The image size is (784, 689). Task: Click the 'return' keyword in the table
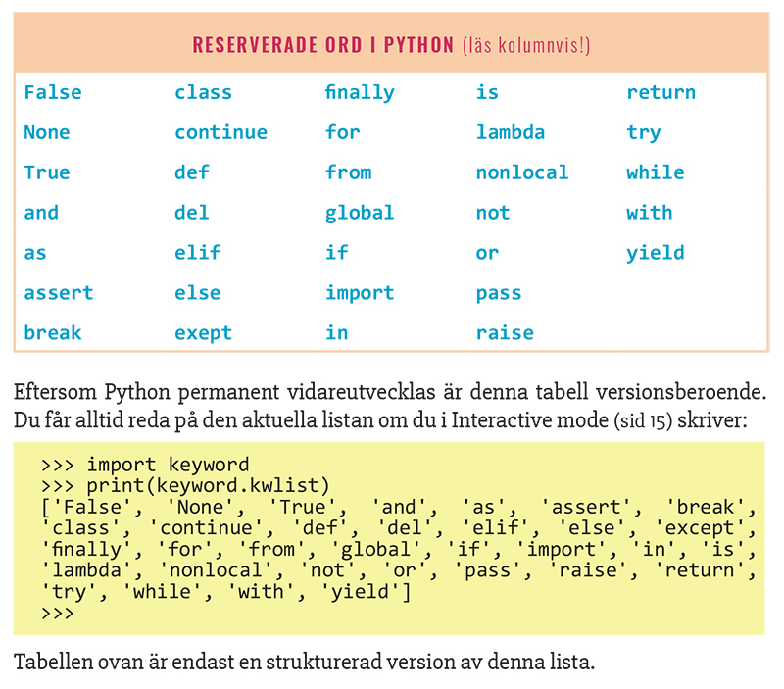[x=661, y=93]
